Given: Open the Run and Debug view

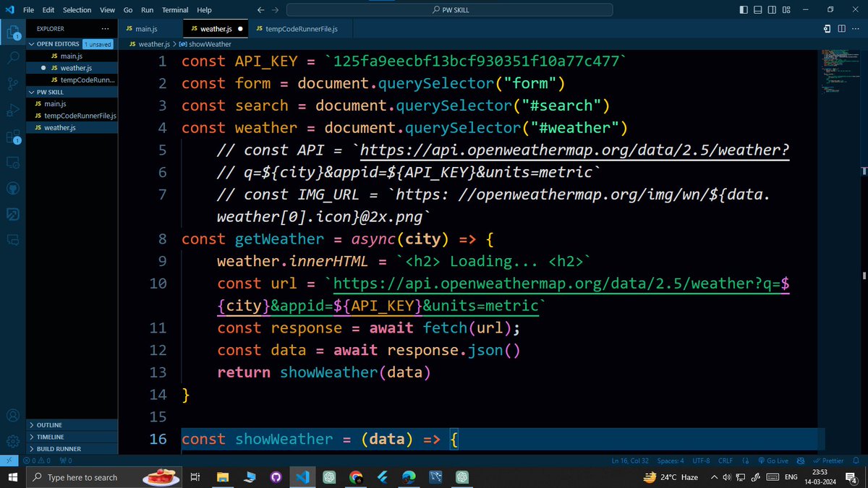Looking at the screenshot, I should coord(13,110).
